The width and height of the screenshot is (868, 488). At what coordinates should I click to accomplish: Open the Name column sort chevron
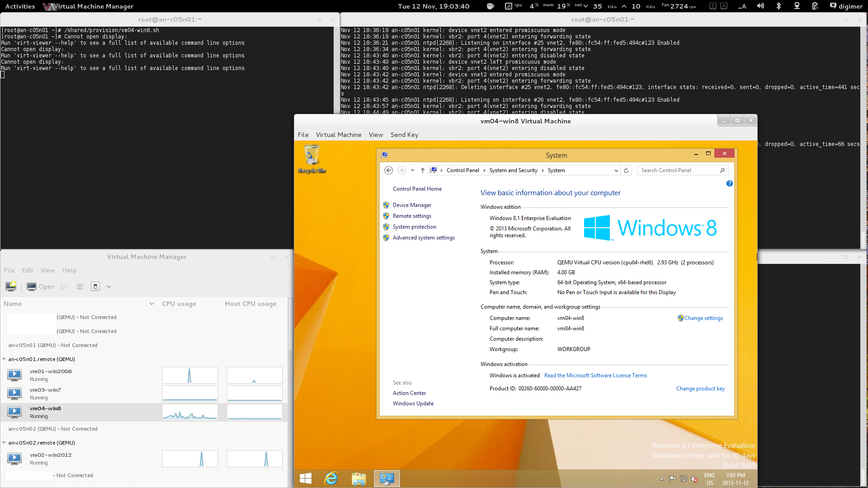(151, 304)
